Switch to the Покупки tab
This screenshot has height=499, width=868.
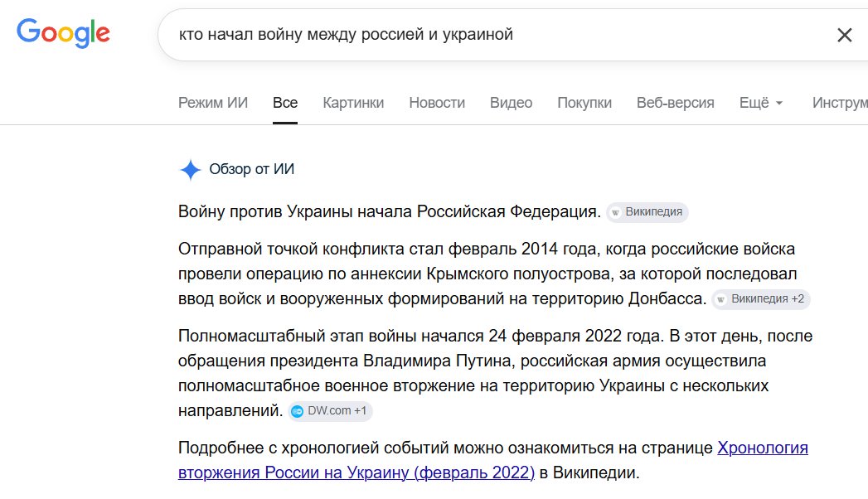click(584, 103)
